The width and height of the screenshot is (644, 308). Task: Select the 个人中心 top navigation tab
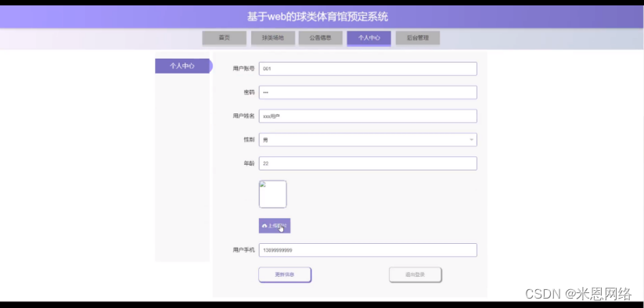[369, 38]
